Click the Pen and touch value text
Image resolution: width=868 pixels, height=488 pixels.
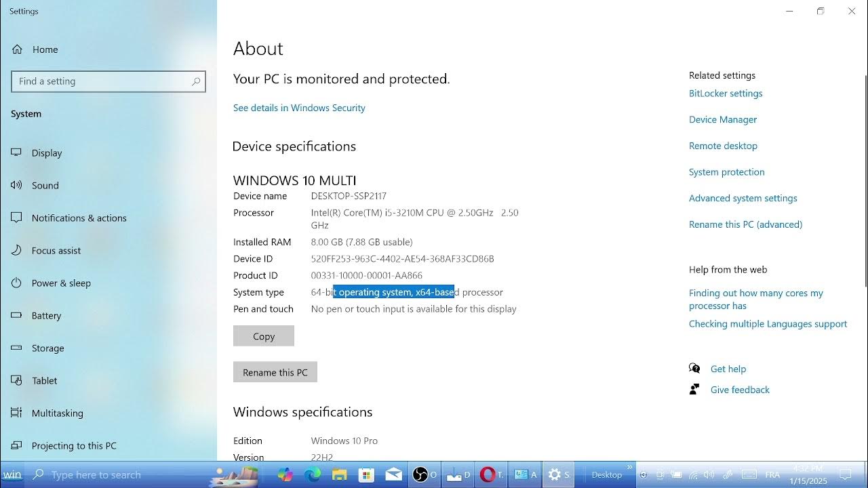click(x=414, y=309)
